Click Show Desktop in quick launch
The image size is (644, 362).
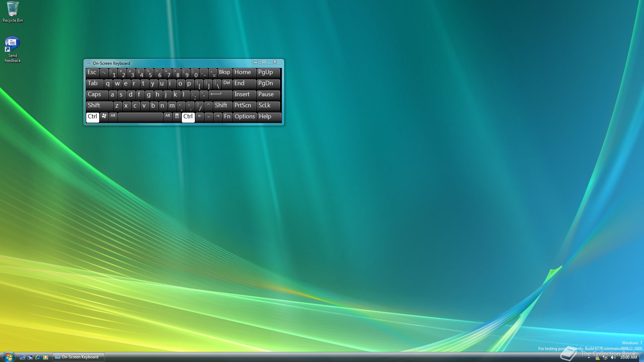point(22,357)
